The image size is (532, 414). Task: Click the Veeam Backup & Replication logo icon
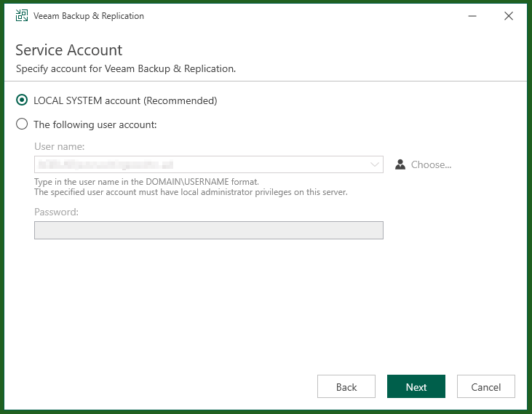[x=22, y=15]
